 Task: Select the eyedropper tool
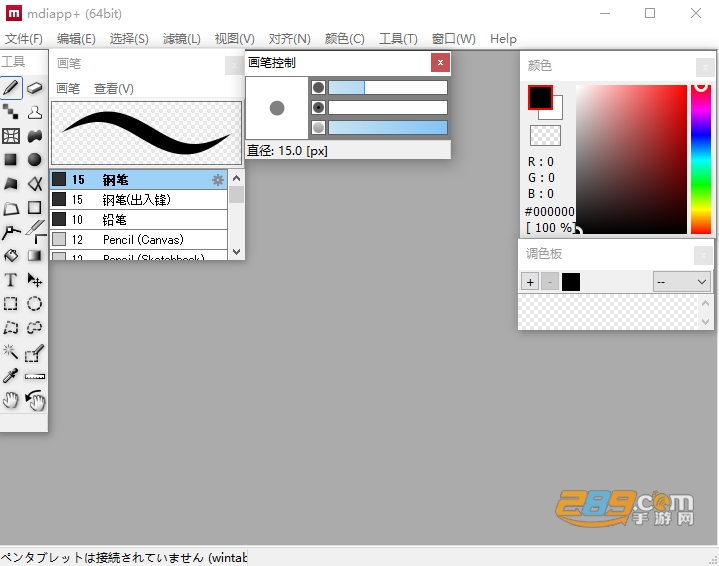pos(11,376)
